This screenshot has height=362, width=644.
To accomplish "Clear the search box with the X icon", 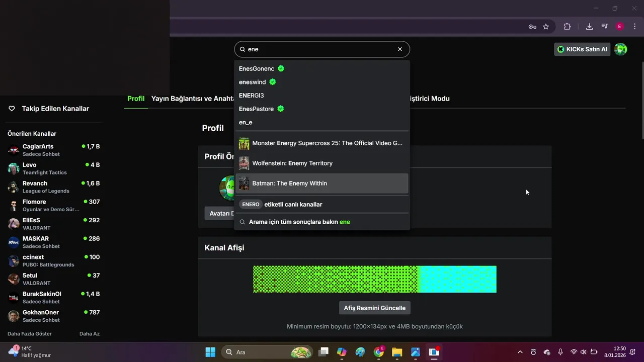I will pyautogui.click(x=400, y=49).
